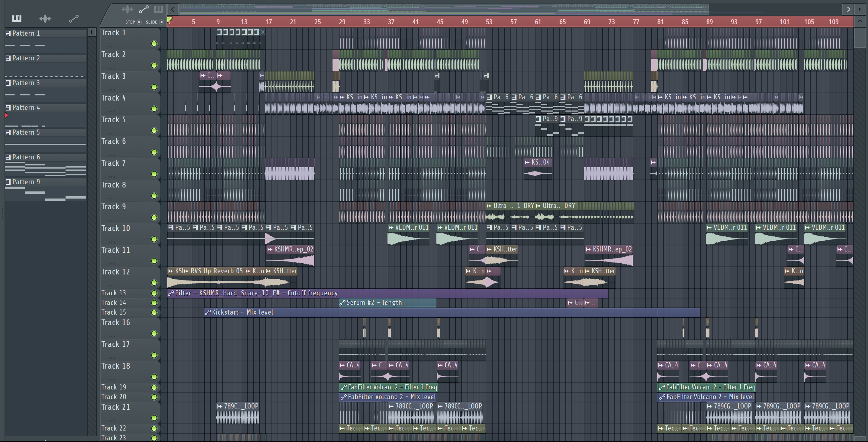
Task: Switch playlist focus to audio clips icon
Action: (x=127, y=9)
